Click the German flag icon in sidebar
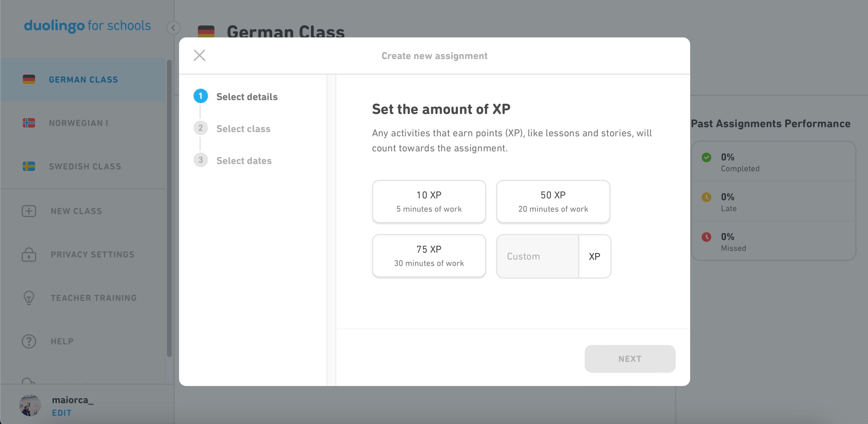The height and width of the screenshot is (424, 868). click(29, 80)
